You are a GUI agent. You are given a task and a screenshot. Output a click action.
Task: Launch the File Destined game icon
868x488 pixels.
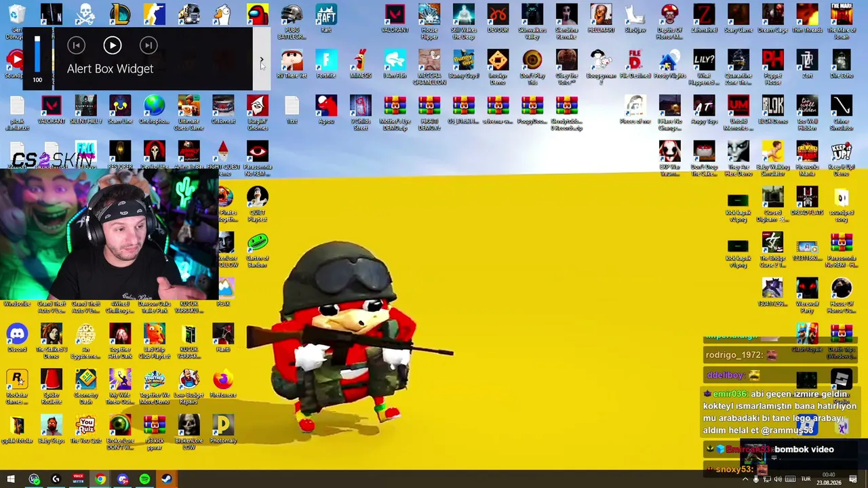(635, 64)
